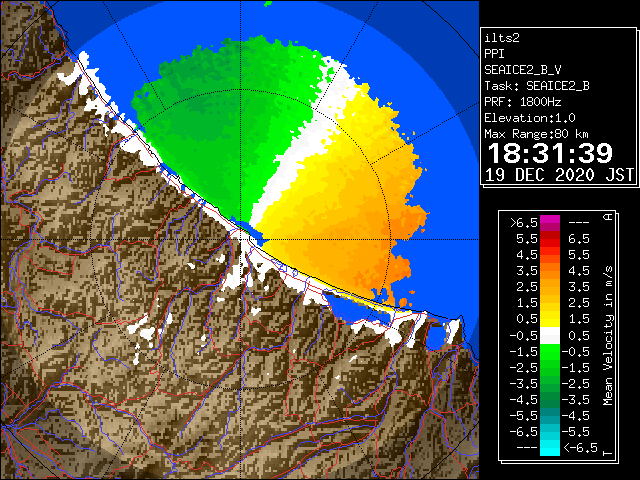640x480 pixels.
Task: Click the letter "T" beside the legend
Action: [608, 453]
